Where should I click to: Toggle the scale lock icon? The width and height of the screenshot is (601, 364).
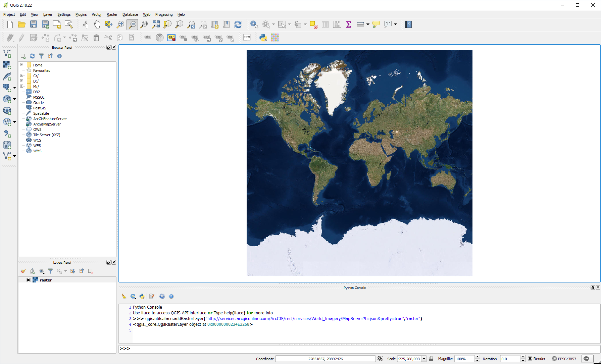431,359
